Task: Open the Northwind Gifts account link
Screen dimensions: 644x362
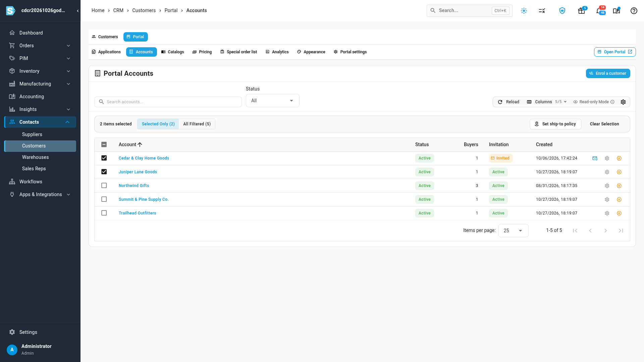Action: [x=134, y=186]
